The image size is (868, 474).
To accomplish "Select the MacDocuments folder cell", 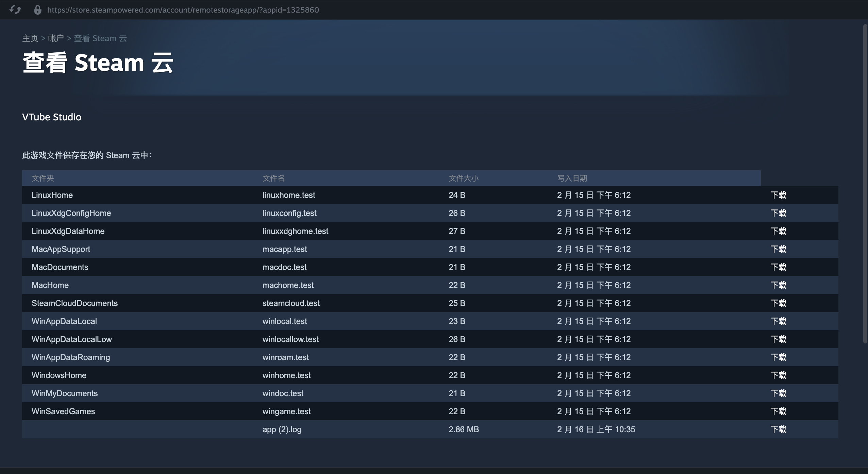I will 60,267.
